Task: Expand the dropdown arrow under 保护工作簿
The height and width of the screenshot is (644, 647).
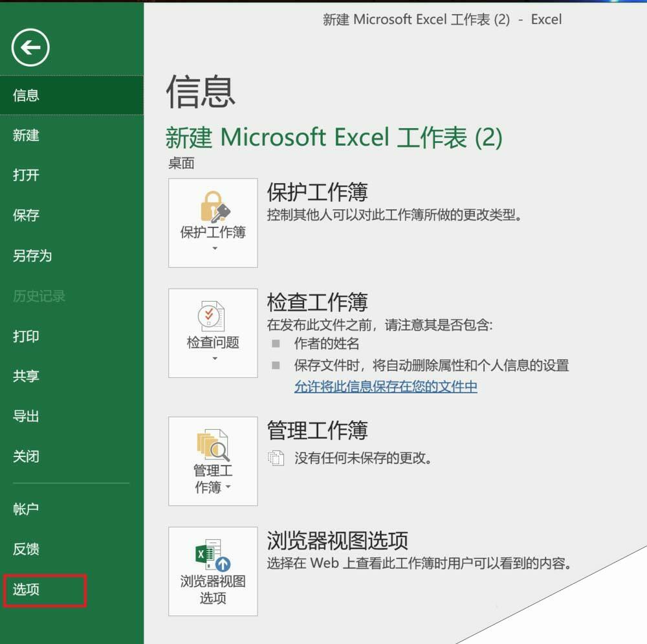Action: [x=215, y=249]
